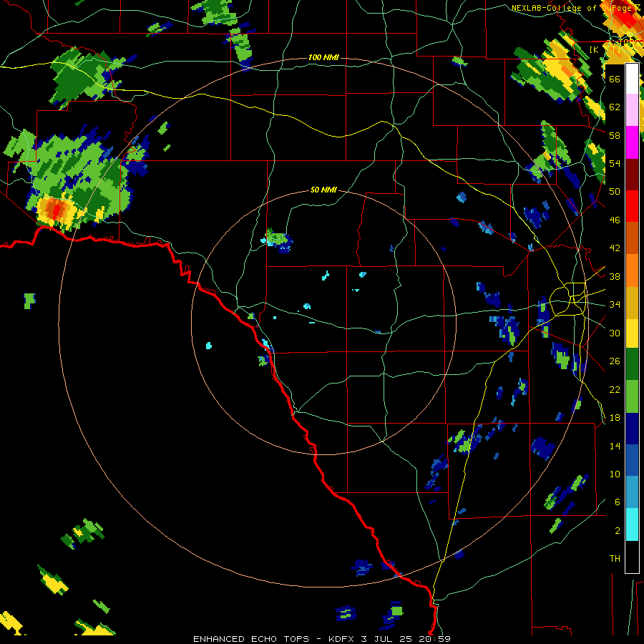Select the yellow swatch in the legend
The width and height of the screenshot is (644, 644).
click(632, 333)
